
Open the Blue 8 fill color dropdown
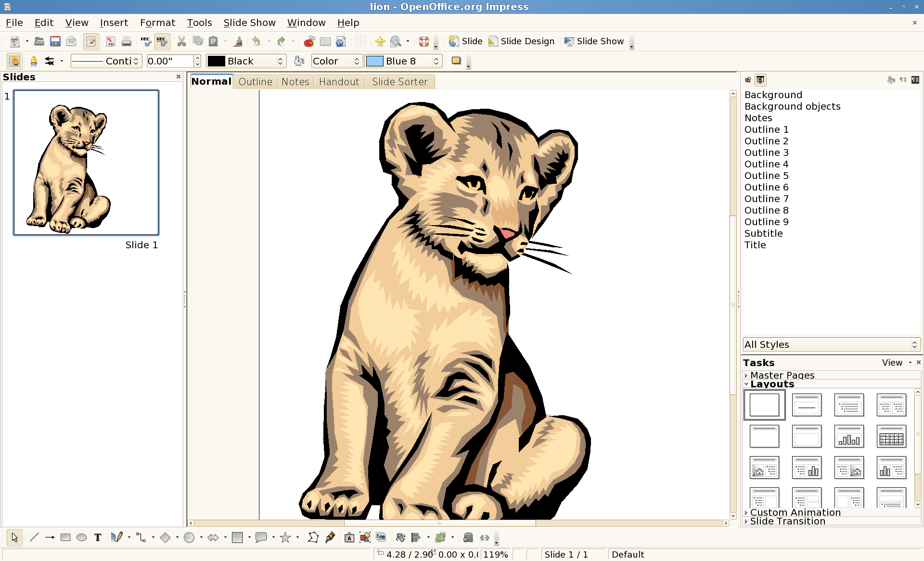tap(436, 61)
